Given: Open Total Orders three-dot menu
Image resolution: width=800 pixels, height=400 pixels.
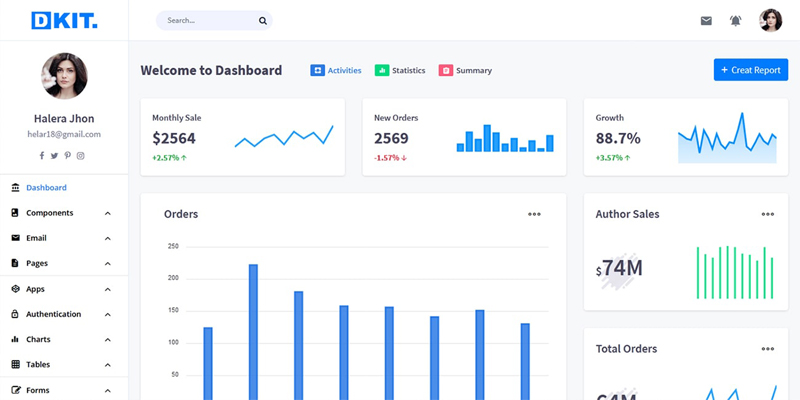Looking at the screenshot, I should 767,349.
